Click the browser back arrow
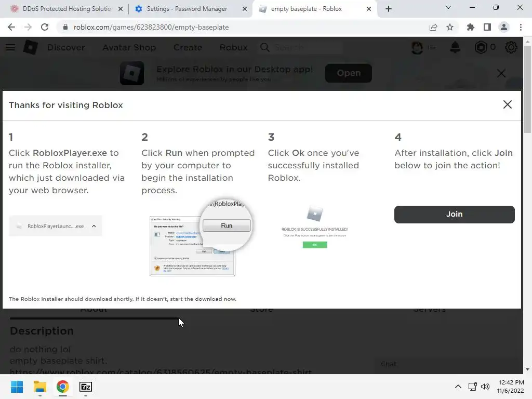 click(x=11, y=27)
